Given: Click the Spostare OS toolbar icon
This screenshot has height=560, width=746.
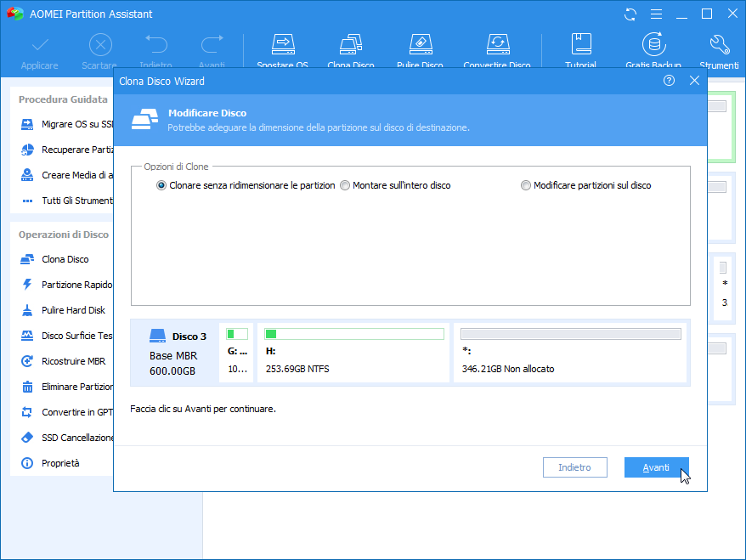Looking at the screenshot, I should coord(282,46).
